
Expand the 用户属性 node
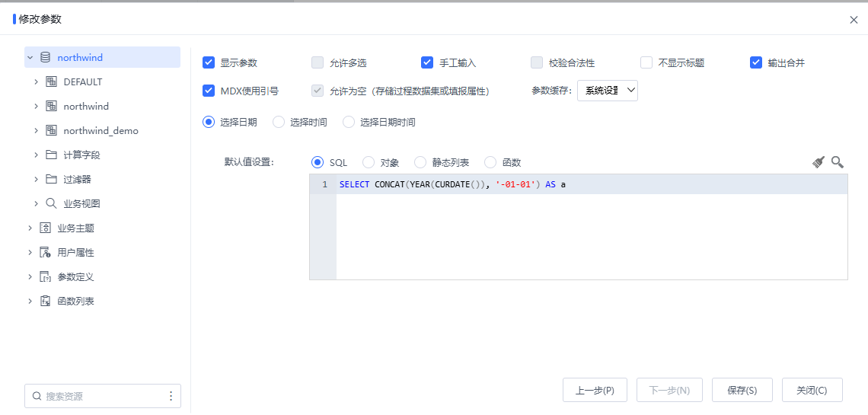click(x=30, y=252)
